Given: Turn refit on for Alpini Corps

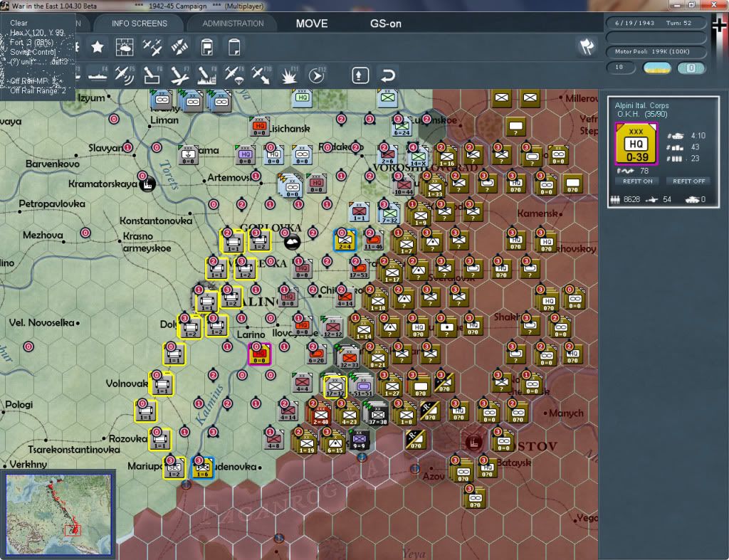Looking at the screenshot, I should click(x=637, y=181).
